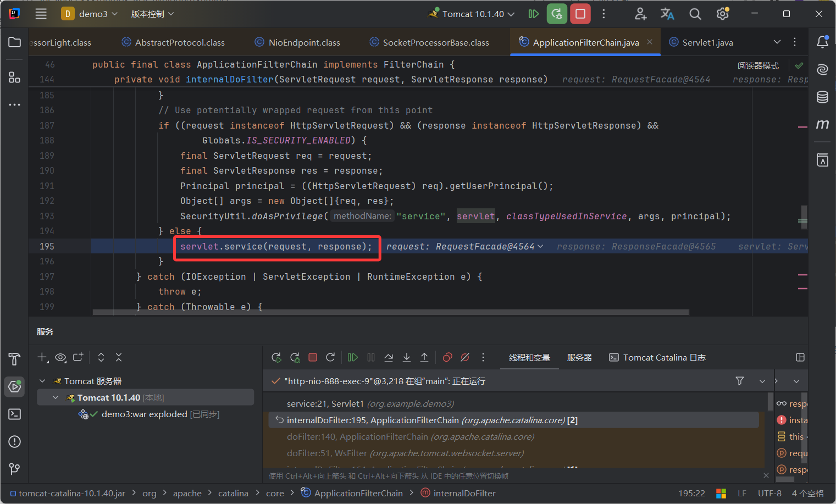Resume the program from the top toolbar
The height and width of the screenshot is (504, 836).
coord(533,14)
